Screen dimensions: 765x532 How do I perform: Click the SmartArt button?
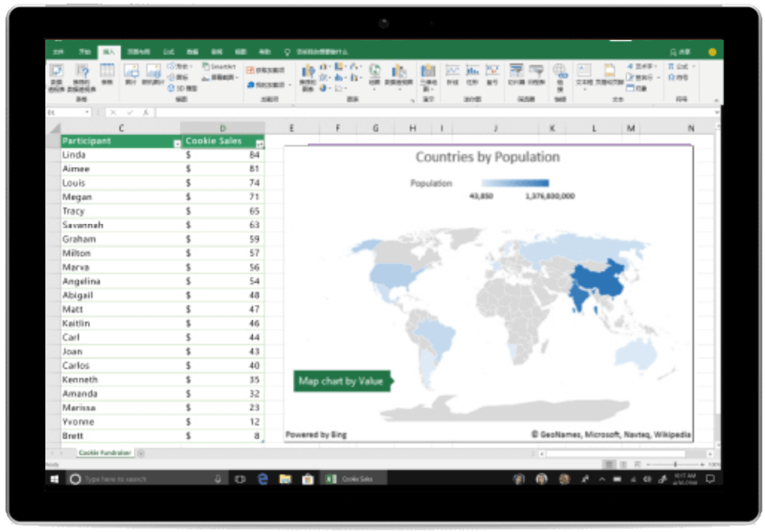pos(218,67)
